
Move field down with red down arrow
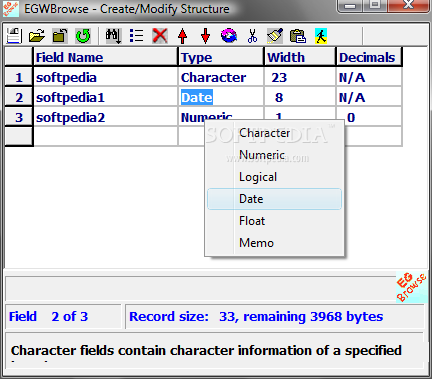[x=206, y=35]
